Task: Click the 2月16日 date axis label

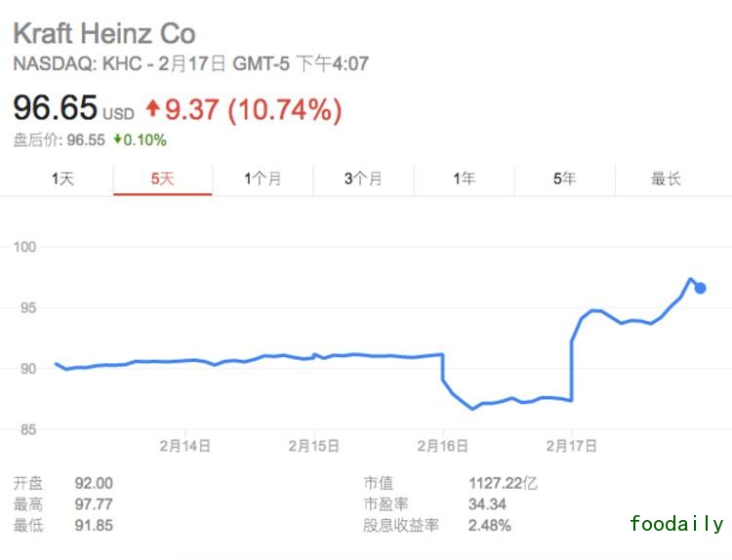Action: click(442, 446)
